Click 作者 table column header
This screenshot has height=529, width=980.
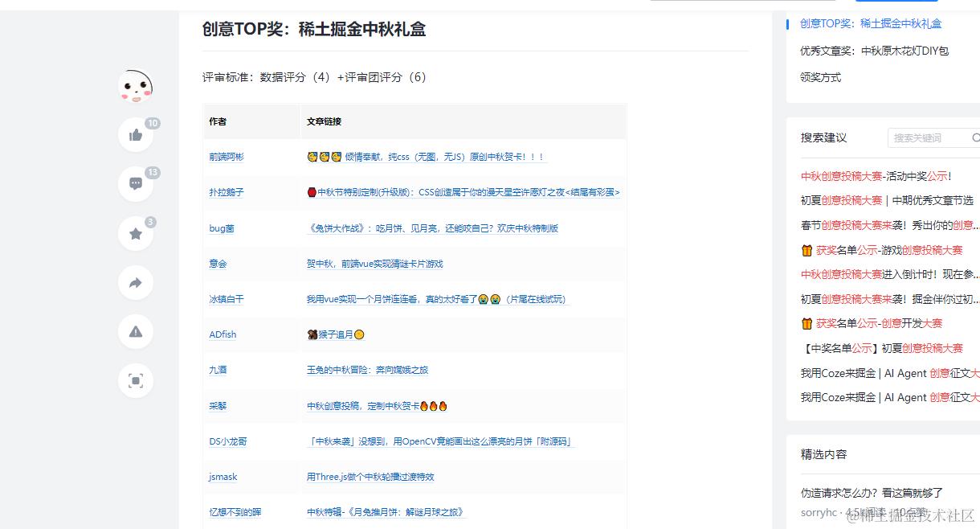point(218,121)
